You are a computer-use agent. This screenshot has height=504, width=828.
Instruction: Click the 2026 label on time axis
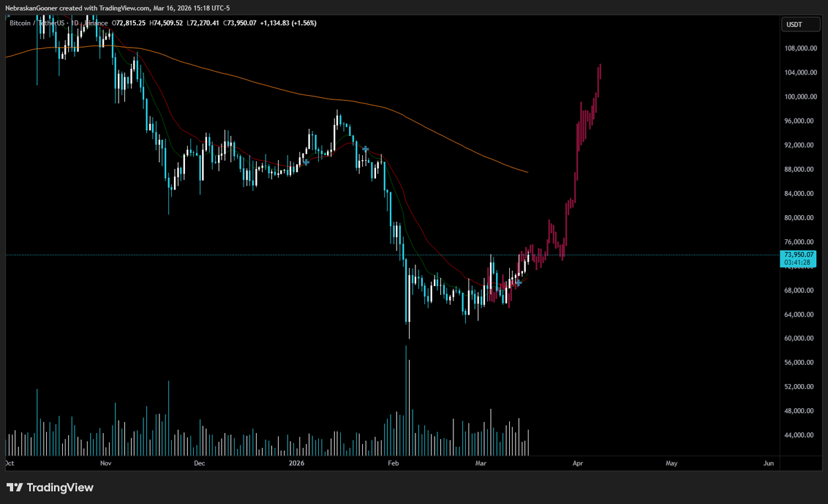coord(297,463)
